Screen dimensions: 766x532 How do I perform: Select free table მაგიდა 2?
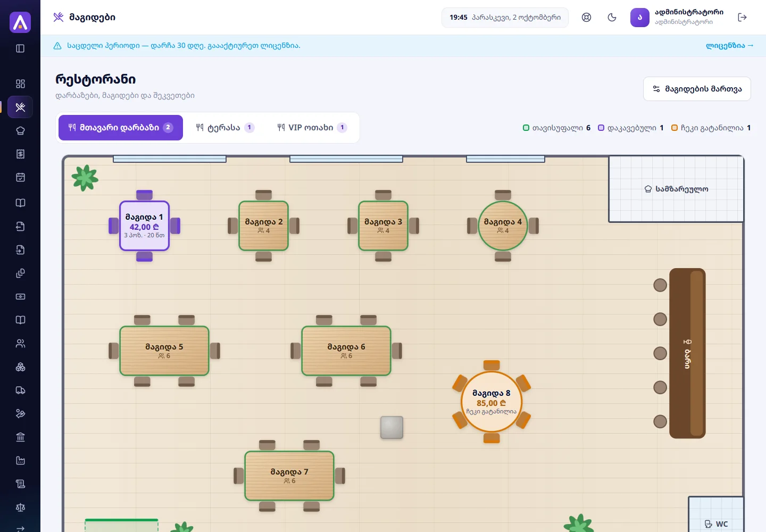click(264, 226)
